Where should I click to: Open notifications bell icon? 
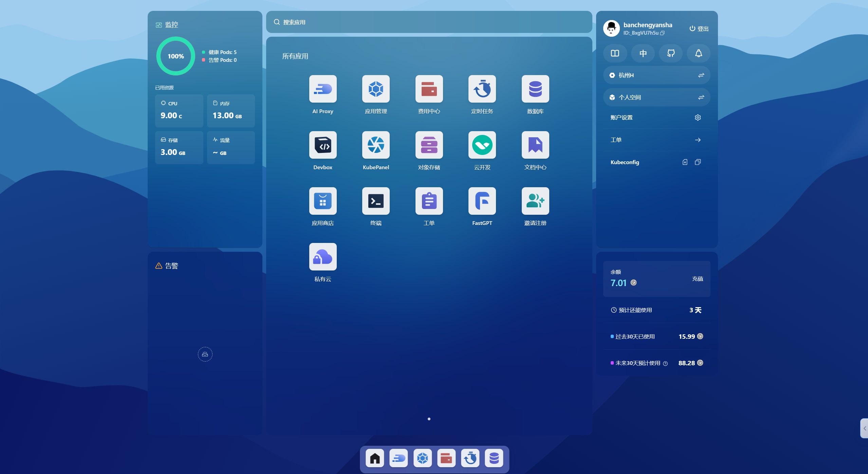(x=698, y=53)
